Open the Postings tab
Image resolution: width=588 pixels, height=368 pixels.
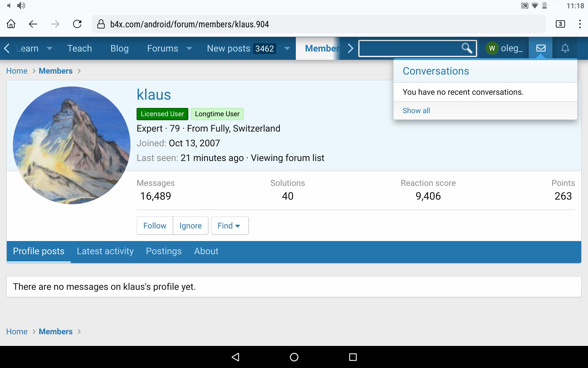[164, 251]
